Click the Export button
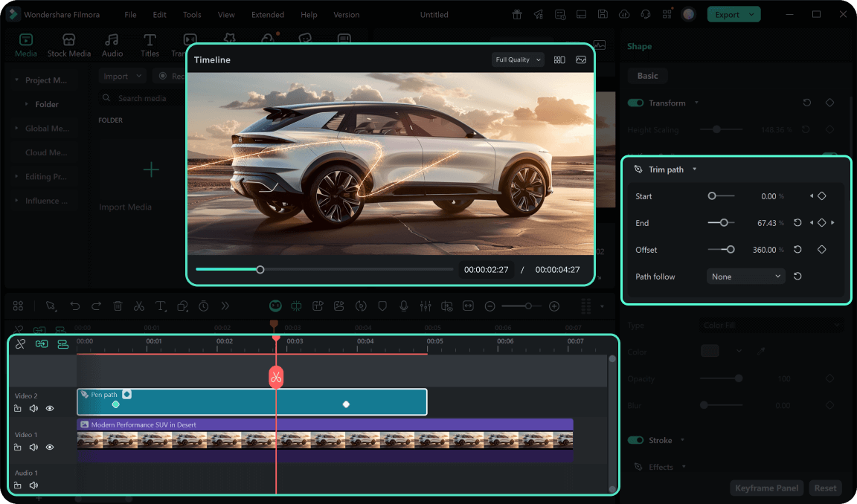 click(x=727, y=15)
